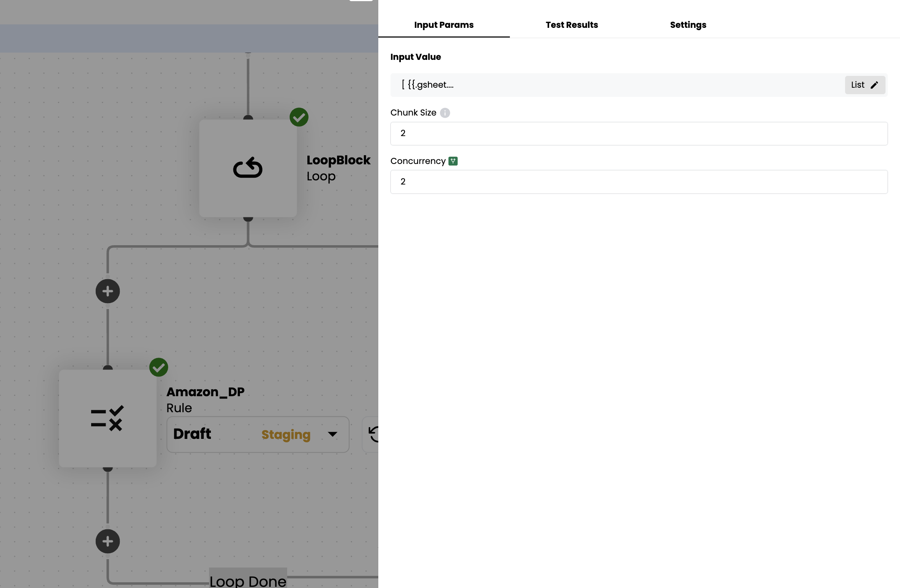The width and height of the screenshot is (900, 588).
Task: Click the Chunk Size info icon
Action: coord(445,113)
